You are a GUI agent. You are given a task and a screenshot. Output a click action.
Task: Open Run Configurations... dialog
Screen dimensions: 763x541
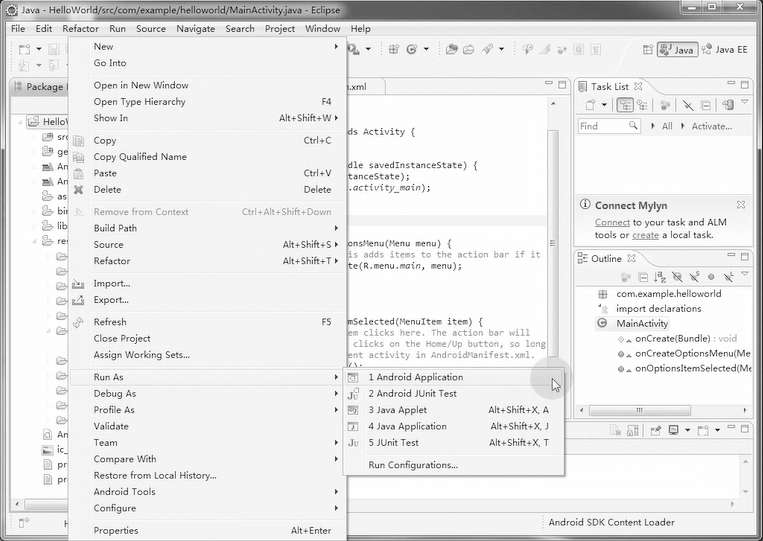[453, 465]
